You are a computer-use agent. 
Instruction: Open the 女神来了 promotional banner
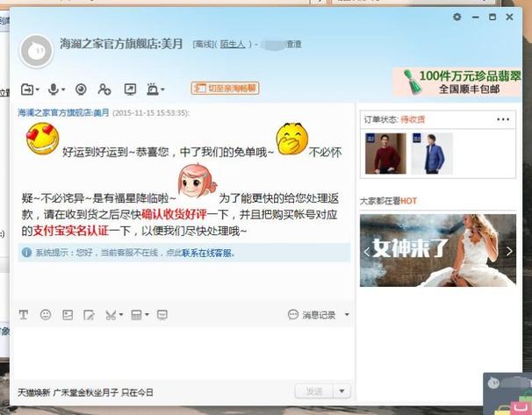438,250
